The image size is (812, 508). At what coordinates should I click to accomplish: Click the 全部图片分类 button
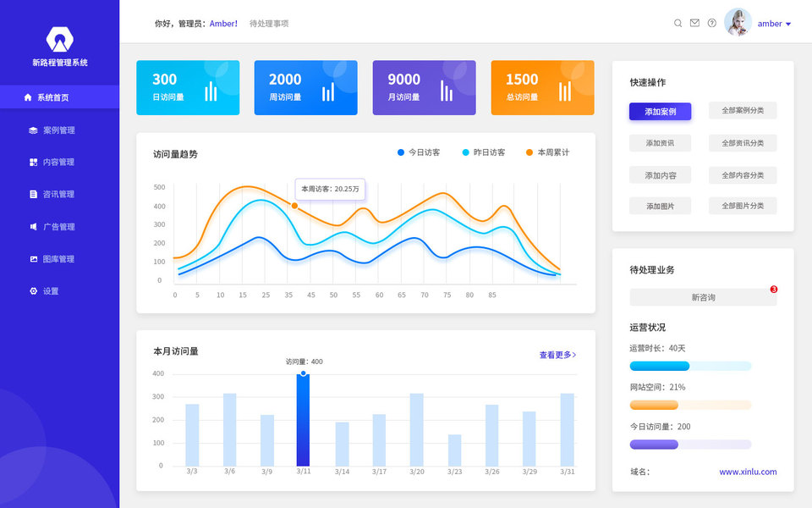[743, 206]
